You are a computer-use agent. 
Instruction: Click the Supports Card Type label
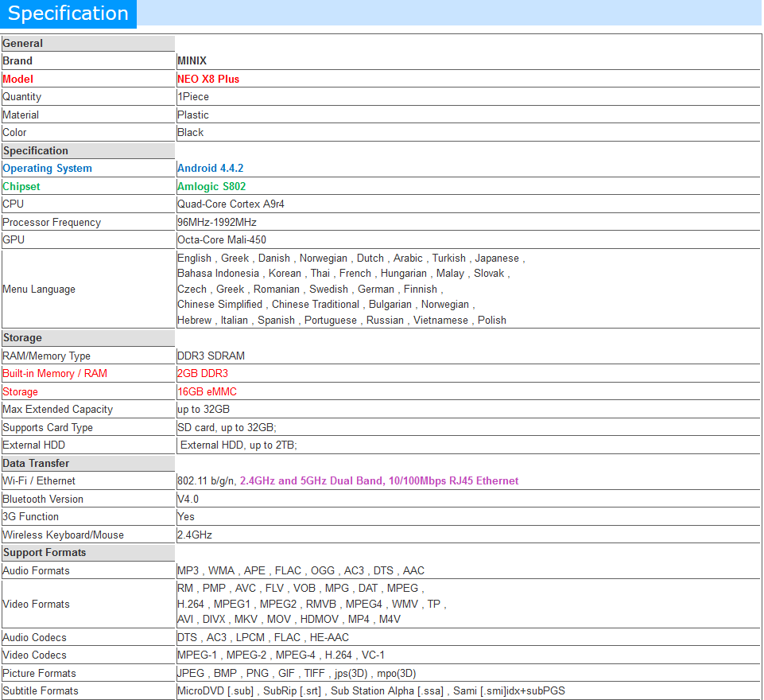click(48, 427)
